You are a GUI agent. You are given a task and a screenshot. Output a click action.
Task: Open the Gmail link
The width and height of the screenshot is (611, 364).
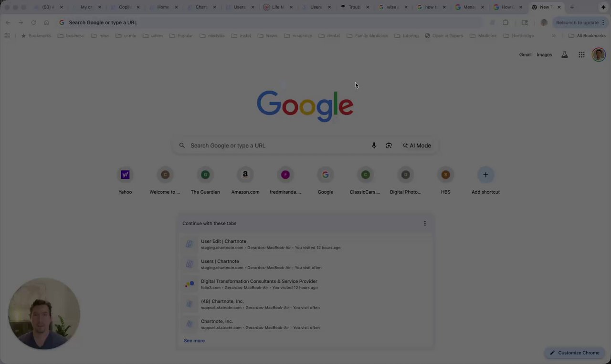tap(525, 55)
